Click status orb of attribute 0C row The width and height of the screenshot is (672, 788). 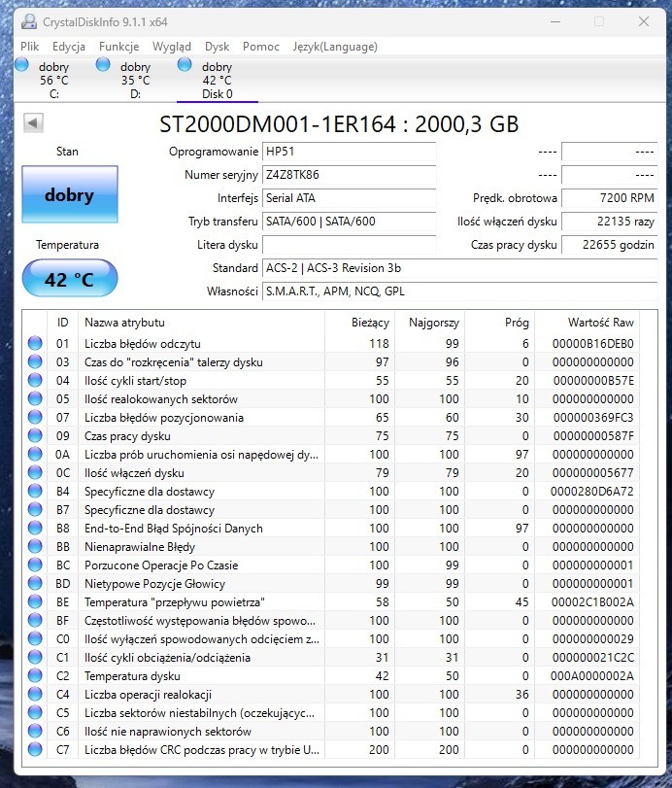(35, 472)
